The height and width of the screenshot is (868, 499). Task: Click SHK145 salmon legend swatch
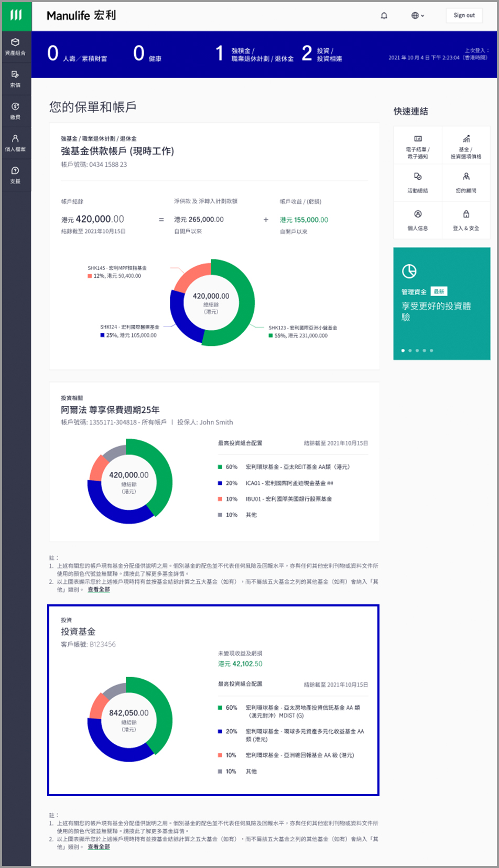[90, 276]
